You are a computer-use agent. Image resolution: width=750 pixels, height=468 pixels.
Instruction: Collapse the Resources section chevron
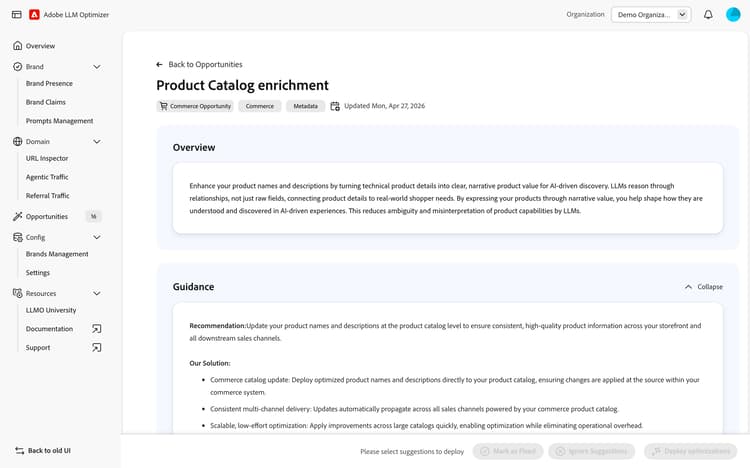pyautogui.click(x=97, y=293)
